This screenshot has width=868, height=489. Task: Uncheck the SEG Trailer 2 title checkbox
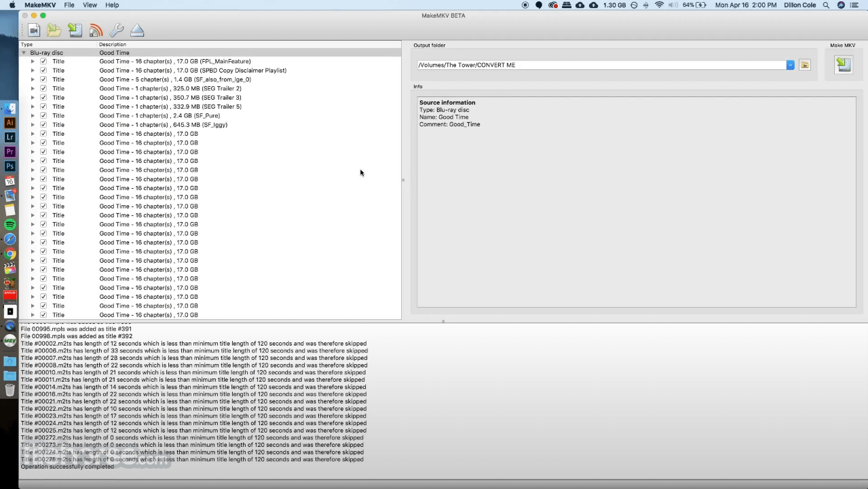pyautogui.click(x=43, y=88)
